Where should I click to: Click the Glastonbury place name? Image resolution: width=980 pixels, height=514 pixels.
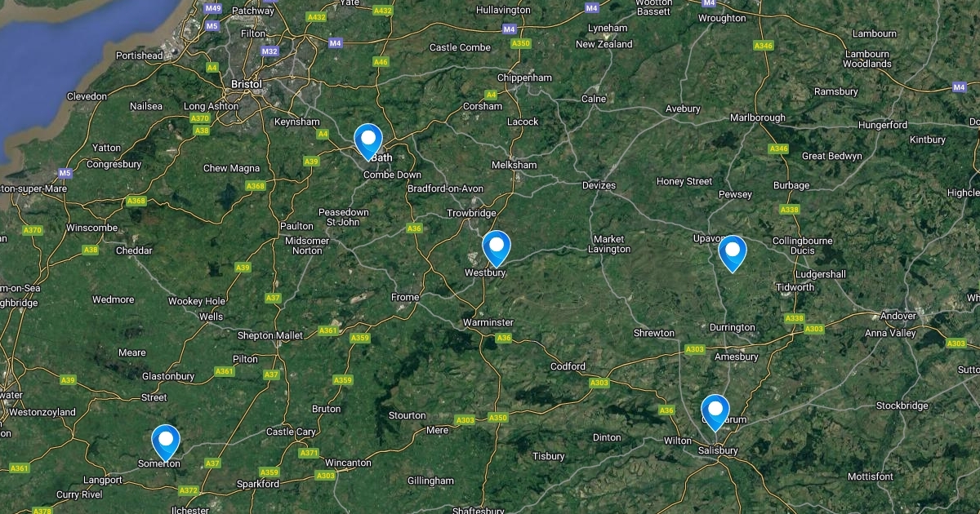[168, 376]
